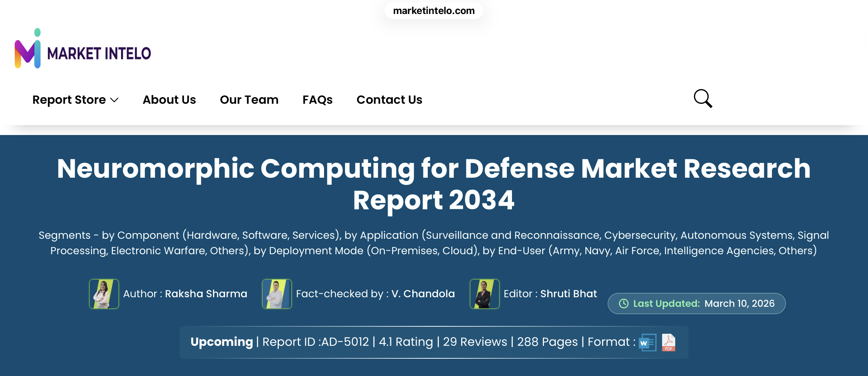
Task: Open the search magnifier icon
Action: pyautogui.click(x=702, y=99)
